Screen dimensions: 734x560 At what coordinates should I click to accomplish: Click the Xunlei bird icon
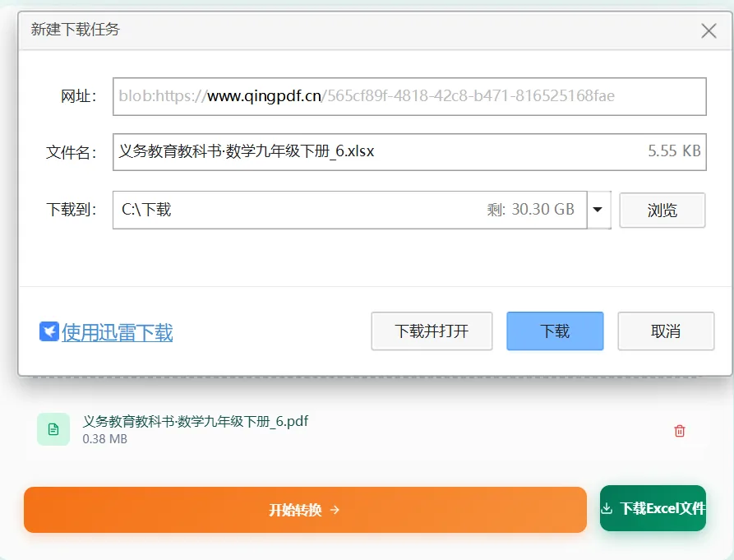[49, 331]
